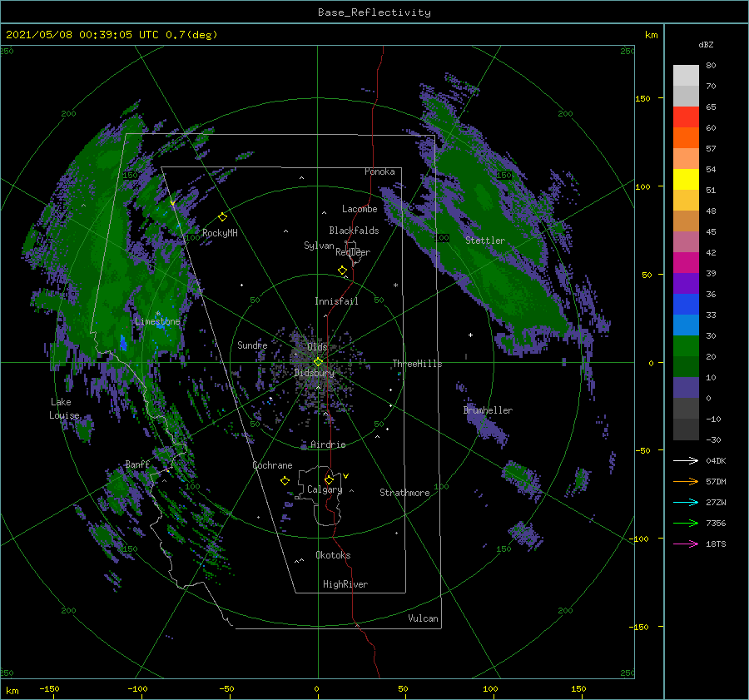This screenshot has width=749, height=700.
Task: Click the Strathmore label
Action: [x=404, y=493]
